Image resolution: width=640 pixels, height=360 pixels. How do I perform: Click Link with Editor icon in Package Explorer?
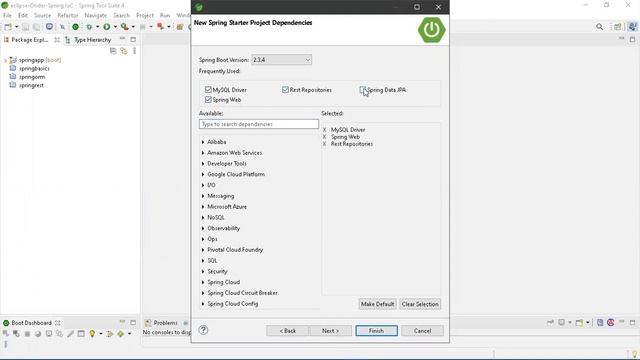(x=124, y=51)
